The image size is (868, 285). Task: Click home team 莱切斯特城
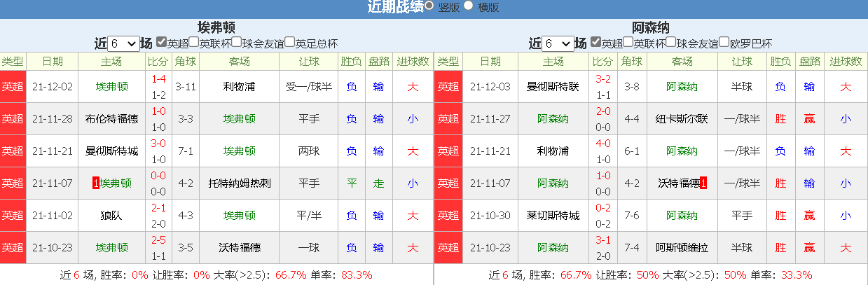[553, 216]
